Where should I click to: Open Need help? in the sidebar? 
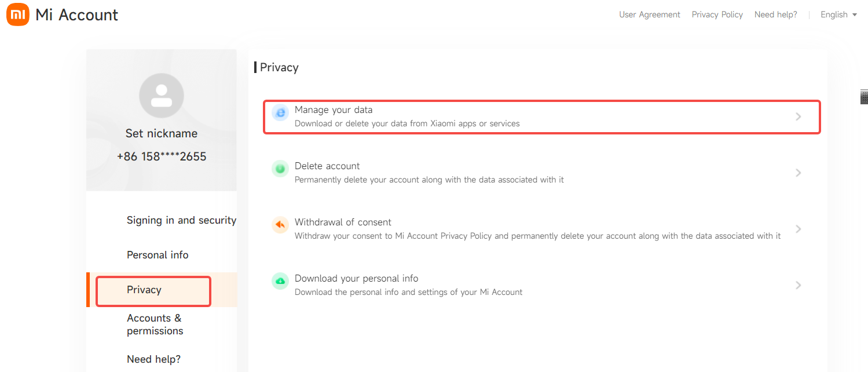coord(153,359)
